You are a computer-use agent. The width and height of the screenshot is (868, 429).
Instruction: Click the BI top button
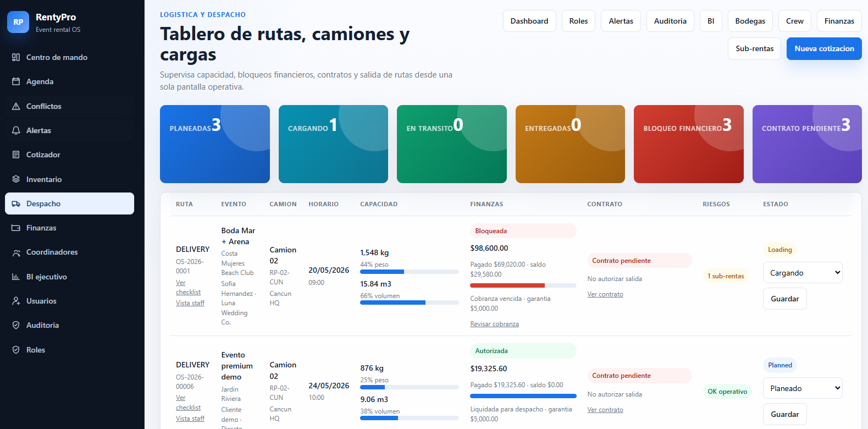pyautogui.click(x=711, y=21)
